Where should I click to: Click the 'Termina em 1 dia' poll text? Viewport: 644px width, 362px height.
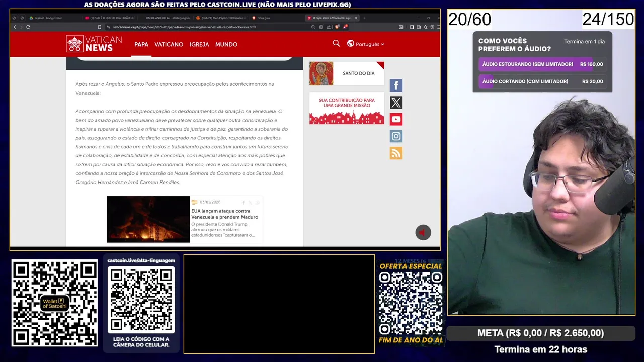click(584, 42)
